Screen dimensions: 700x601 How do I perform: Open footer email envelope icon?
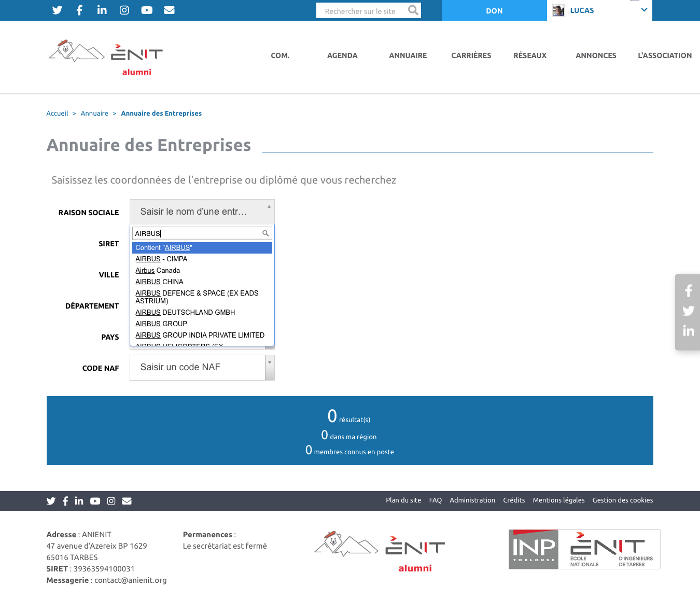127,501
